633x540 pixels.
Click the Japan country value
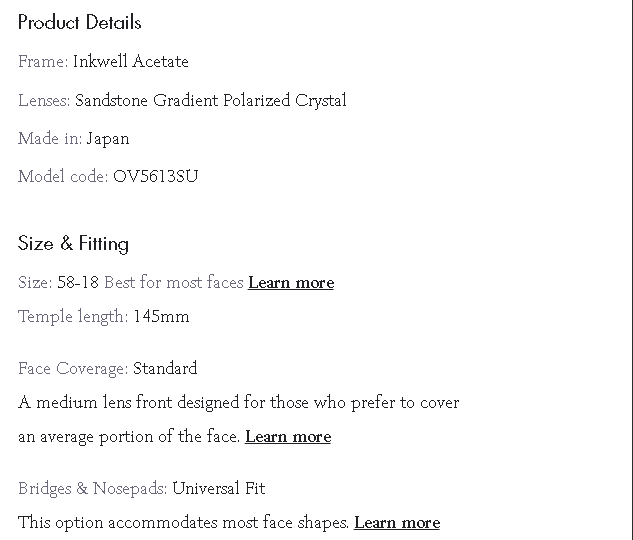108,139
